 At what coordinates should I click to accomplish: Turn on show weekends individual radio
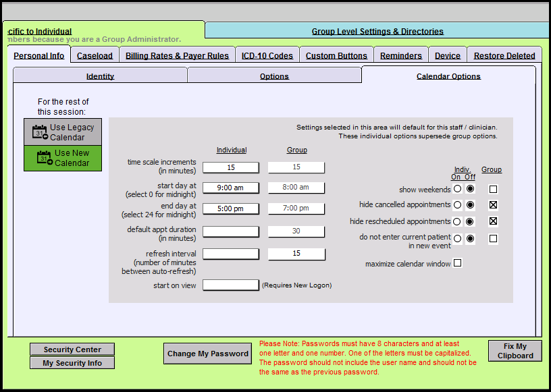click(457, 189)
